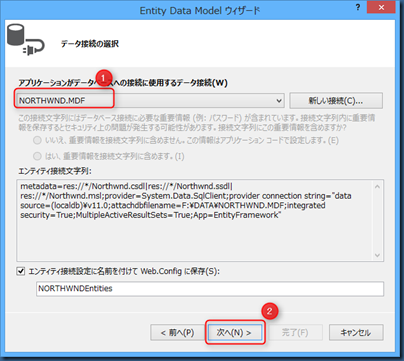404x361 pixels.
Task: Close the Entity Data Model wizard window
Action: tap(381, 7)
